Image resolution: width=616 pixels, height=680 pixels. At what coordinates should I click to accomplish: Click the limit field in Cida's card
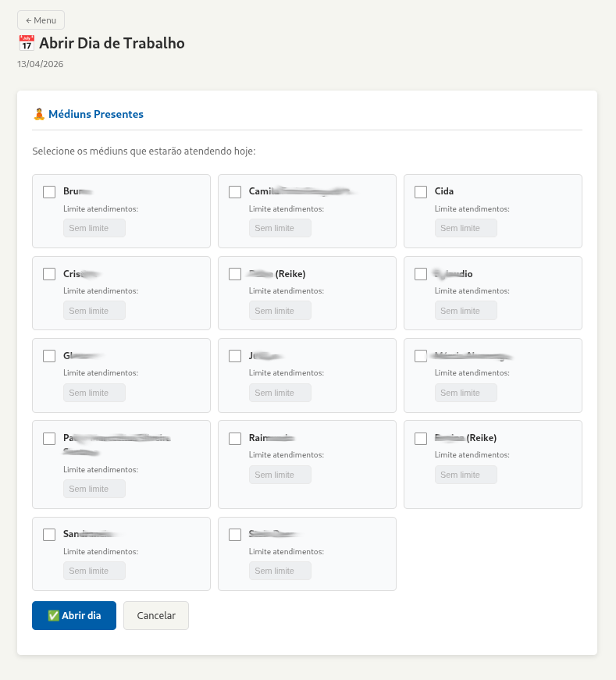(x=466, y=228)
